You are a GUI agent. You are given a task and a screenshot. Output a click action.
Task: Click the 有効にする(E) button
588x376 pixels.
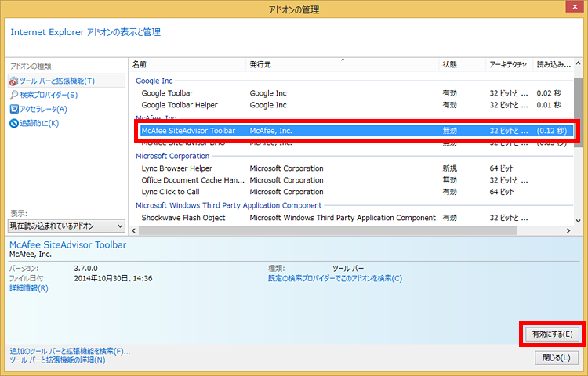(x=552, y=334)
